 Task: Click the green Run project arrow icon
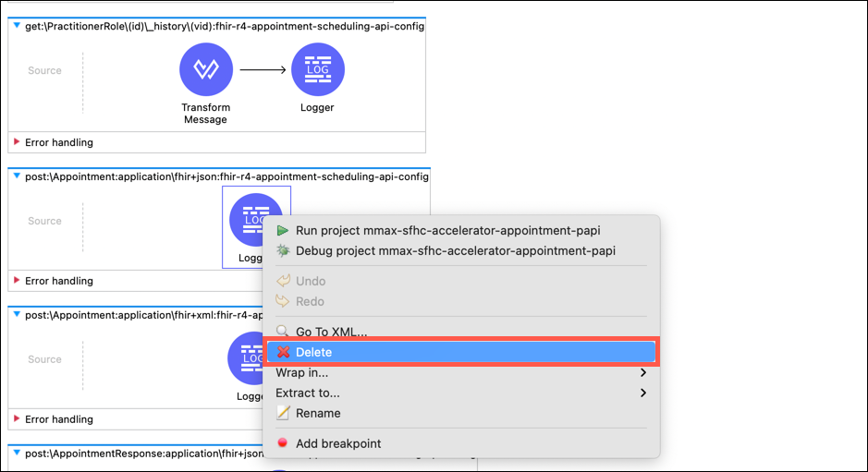(282, 230)
